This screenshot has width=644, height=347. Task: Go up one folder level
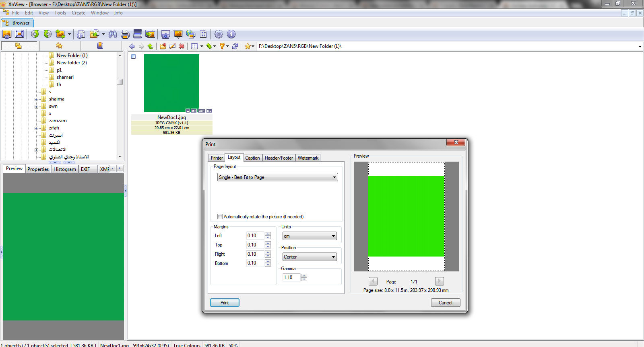pyautogui.click(x=151, y=46)
